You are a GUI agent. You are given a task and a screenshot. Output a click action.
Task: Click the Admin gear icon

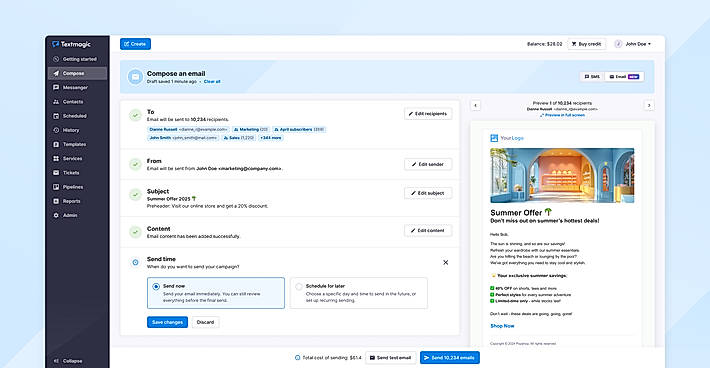[56, 215]
